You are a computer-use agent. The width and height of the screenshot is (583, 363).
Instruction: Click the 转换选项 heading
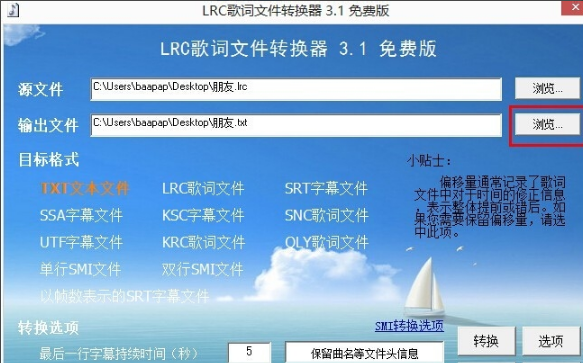[x=48, y=328]
